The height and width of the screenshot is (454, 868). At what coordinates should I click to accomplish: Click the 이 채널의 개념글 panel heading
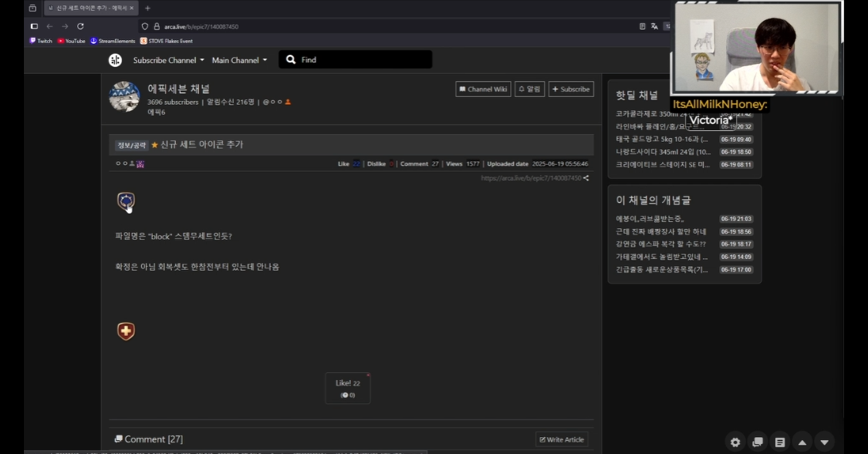coord(654,200)
